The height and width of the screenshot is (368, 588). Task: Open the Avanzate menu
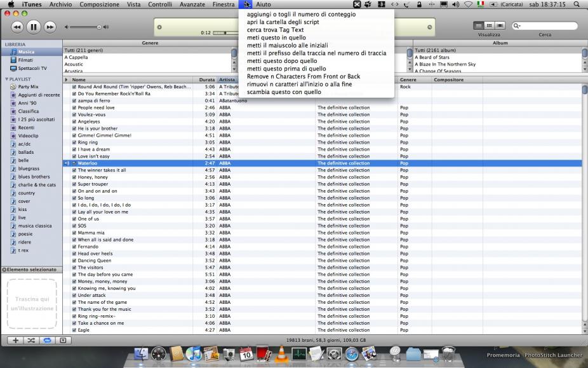[192, 4]
